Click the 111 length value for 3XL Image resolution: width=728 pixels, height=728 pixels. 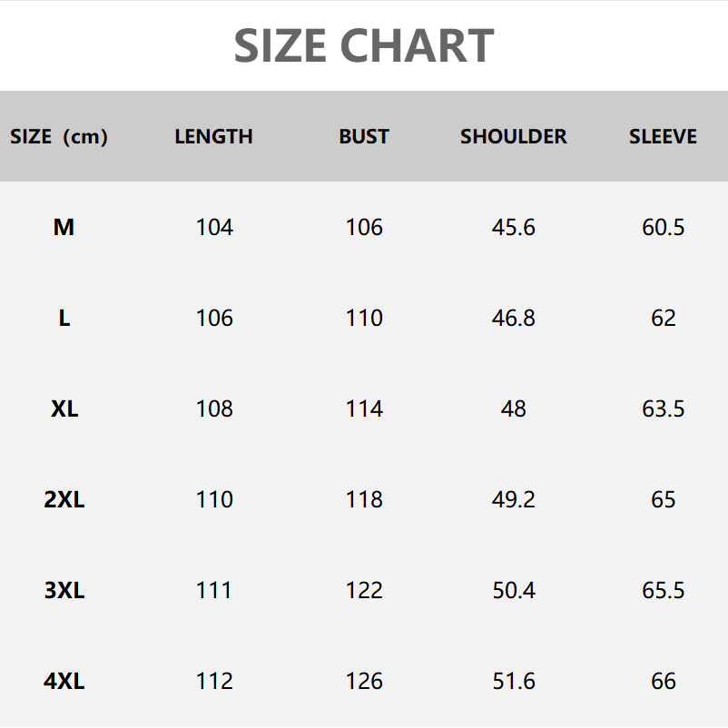point(214,590)
